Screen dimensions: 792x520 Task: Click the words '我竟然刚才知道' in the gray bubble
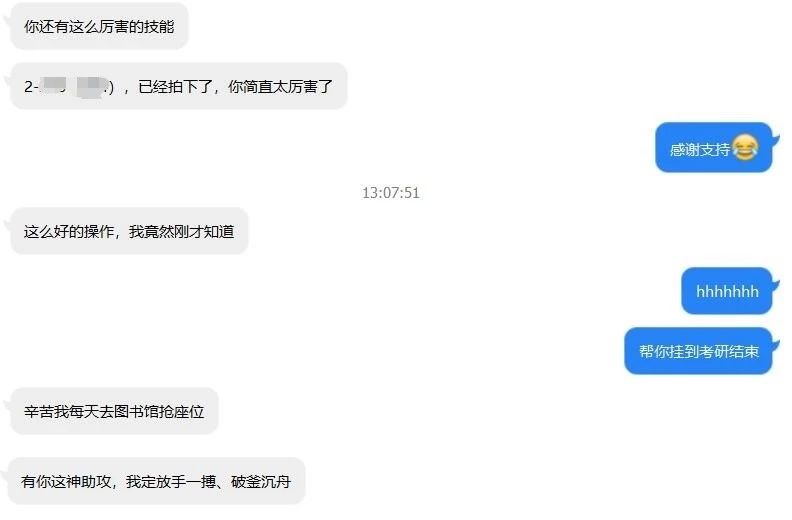pos(182,231)
